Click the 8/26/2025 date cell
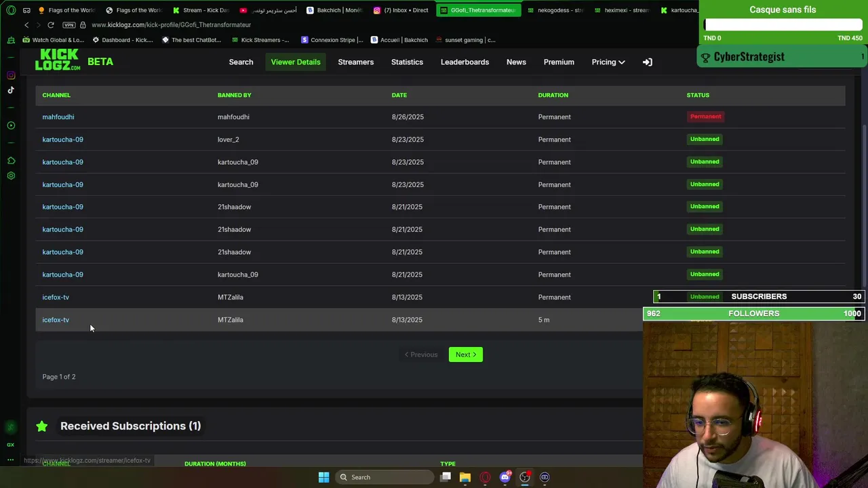868x488 pixels. point(408,117)
